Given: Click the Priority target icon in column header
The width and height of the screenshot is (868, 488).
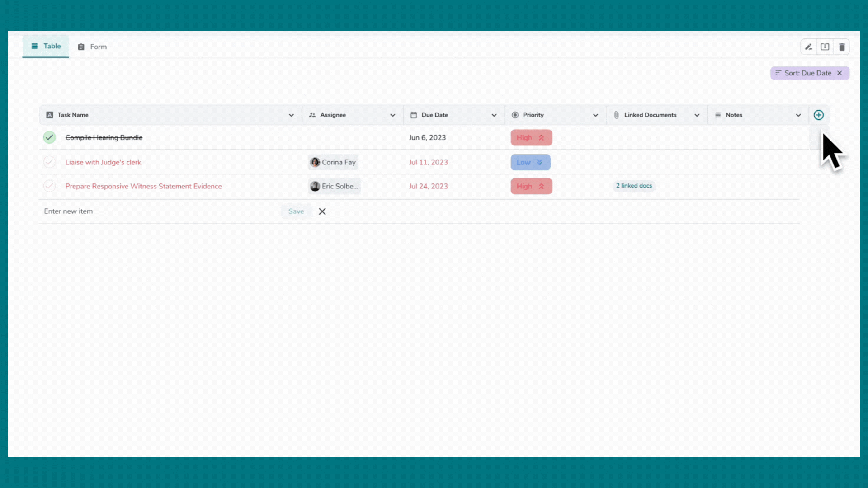Looking at the screenshot, I should [515, 115].
